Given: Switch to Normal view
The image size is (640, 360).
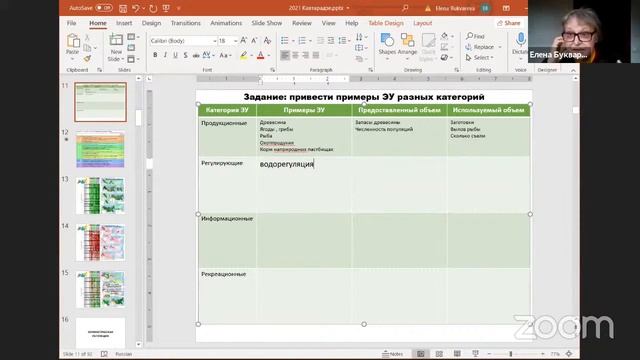Looking at the screenshot, I should click(x=420, y=354).
